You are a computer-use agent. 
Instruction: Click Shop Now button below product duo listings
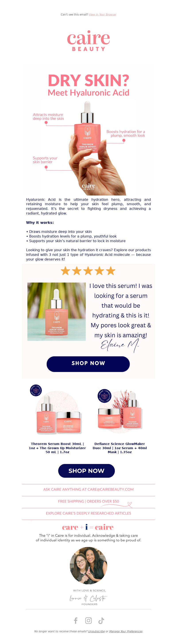tap(87, 471)
